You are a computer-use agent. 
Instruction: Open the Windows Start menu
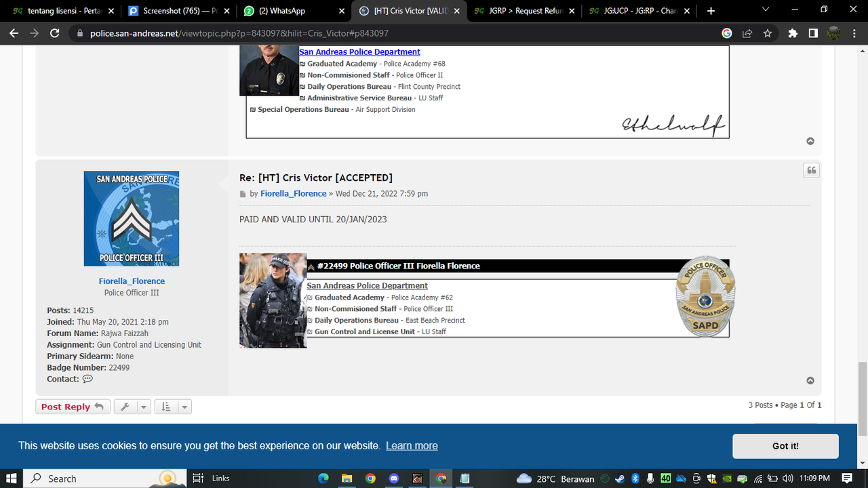point(12,478)
